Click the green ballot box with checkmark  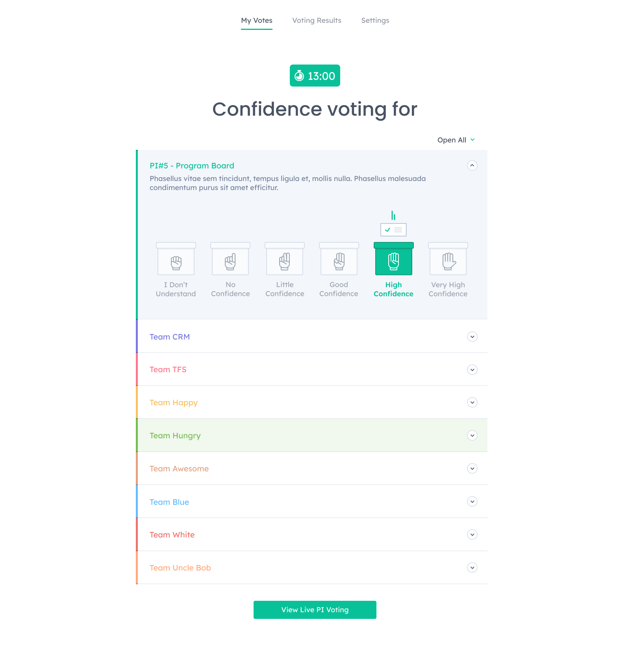[393, 230]
